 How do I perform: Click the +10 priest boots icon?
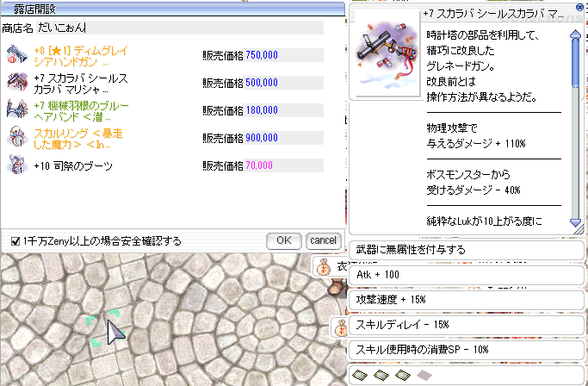[x=16, y=165]
